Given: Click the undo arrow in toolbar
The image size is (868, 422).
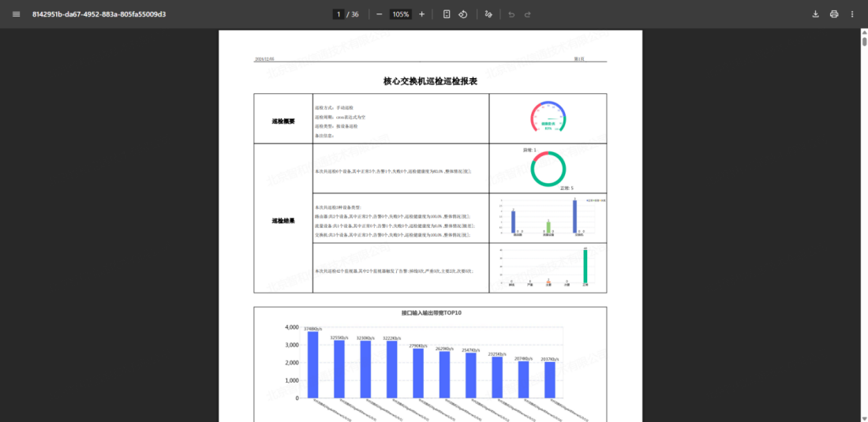Looking at the screenshot, I should click(x=511, y=14).
